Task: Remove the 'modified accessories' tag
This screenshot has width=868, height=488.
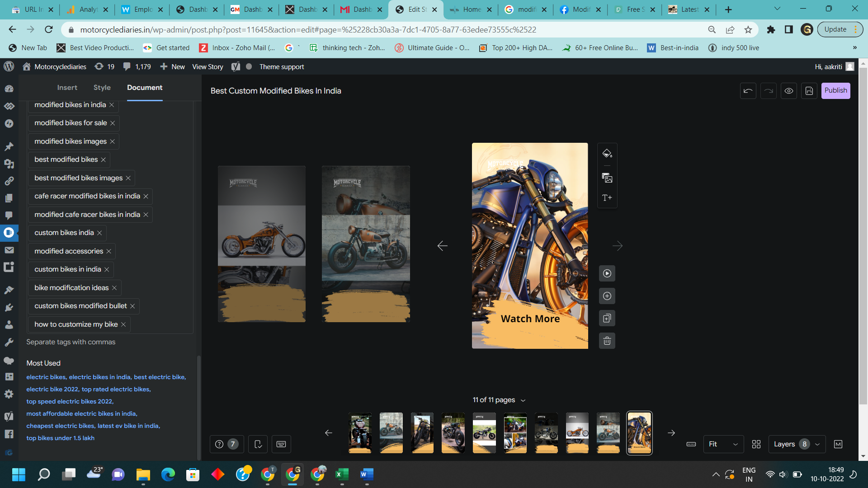Action: [x=109, y=251]
